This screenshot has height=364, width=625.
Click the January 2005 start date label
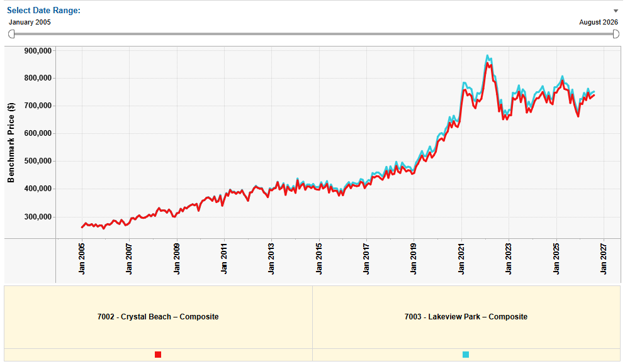[30, 22]
